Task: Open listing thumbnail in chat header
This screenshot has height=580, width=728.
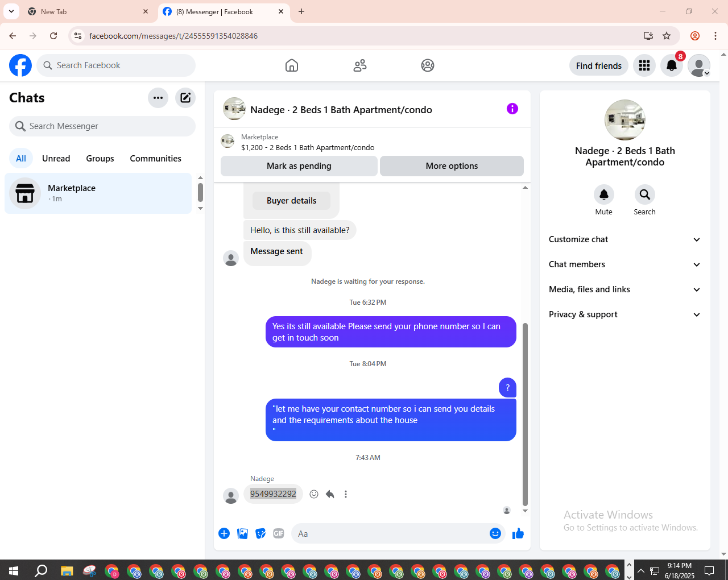Action: pos(234,109)
